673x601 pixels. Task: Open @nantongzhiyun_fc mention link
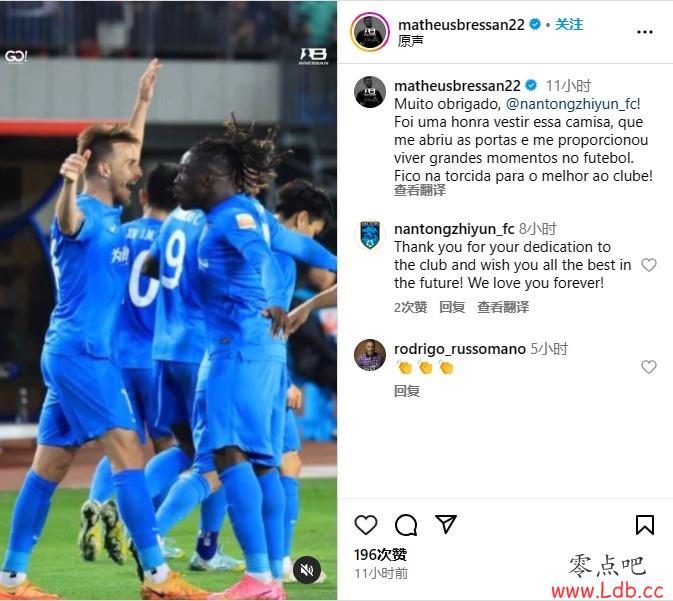[x=571, y=104]
